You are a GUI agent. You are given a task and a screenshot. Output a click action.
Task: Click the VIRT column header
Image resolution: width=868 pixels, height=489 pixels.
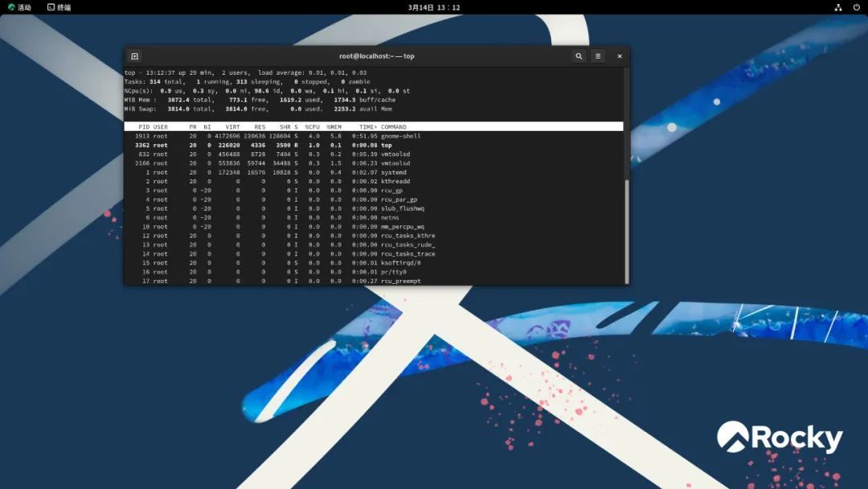coord(232,127)
